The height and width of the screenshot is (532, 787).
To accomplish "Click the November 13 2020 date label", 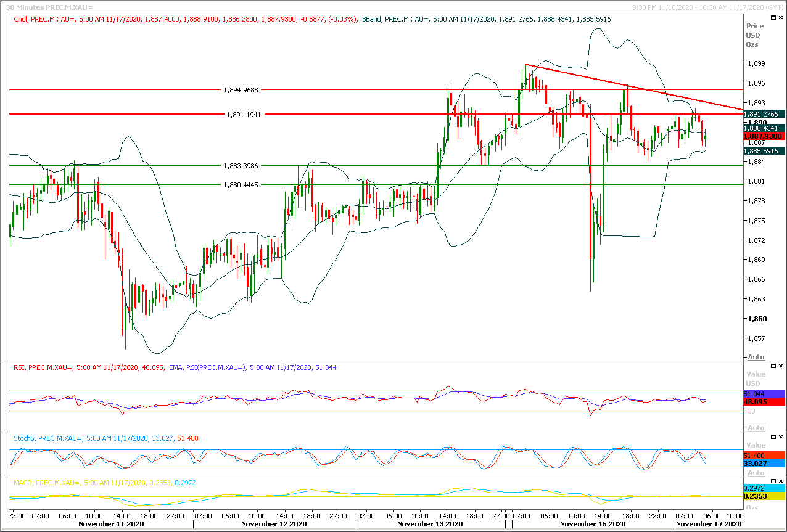I will click(x=430, y=525).
